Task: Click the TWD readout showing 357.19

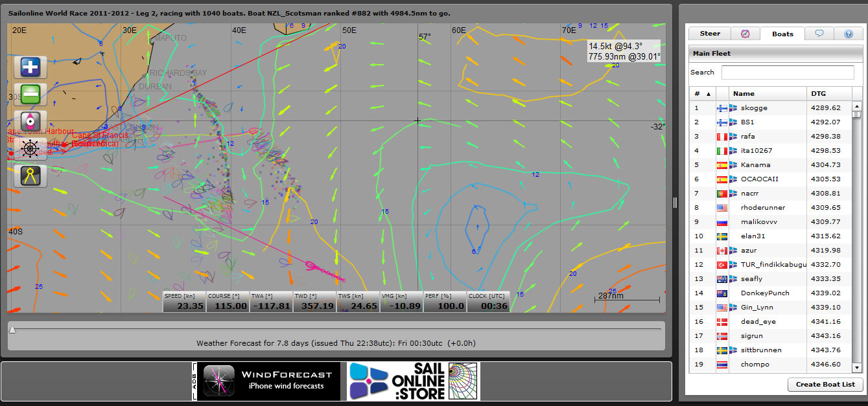Action: (x=314, y=302)
